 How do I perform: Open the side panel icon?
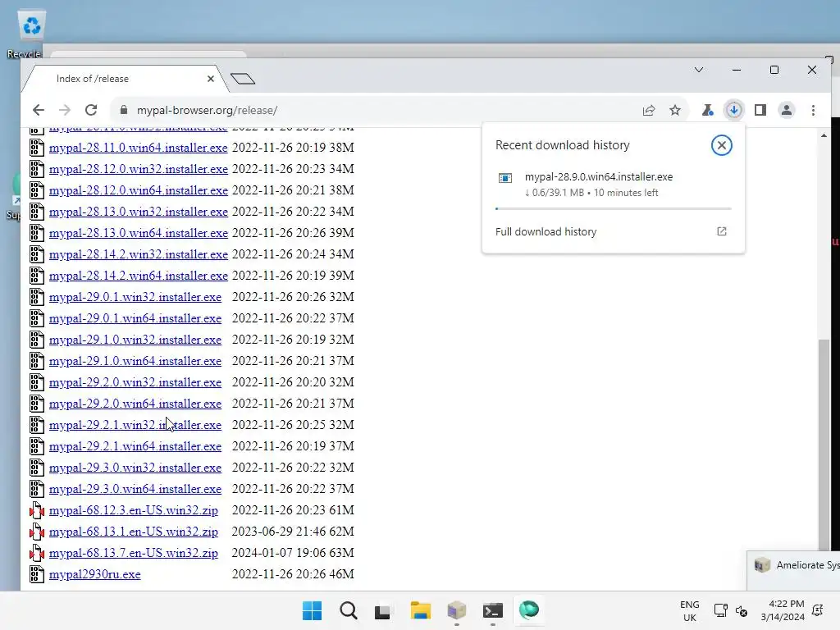(x=760, y=111)
